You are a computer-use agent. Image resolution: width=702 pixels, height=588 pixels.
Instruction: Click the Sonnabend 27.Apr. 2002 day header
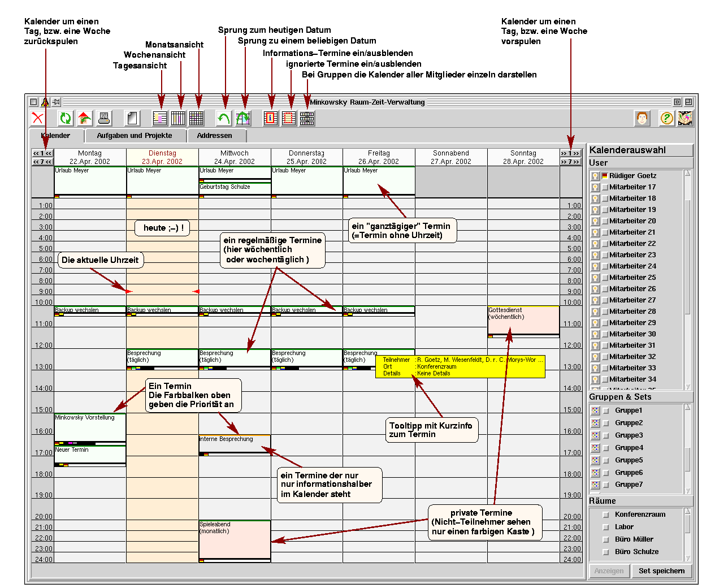pyautogui.click(x=451, y=157)
